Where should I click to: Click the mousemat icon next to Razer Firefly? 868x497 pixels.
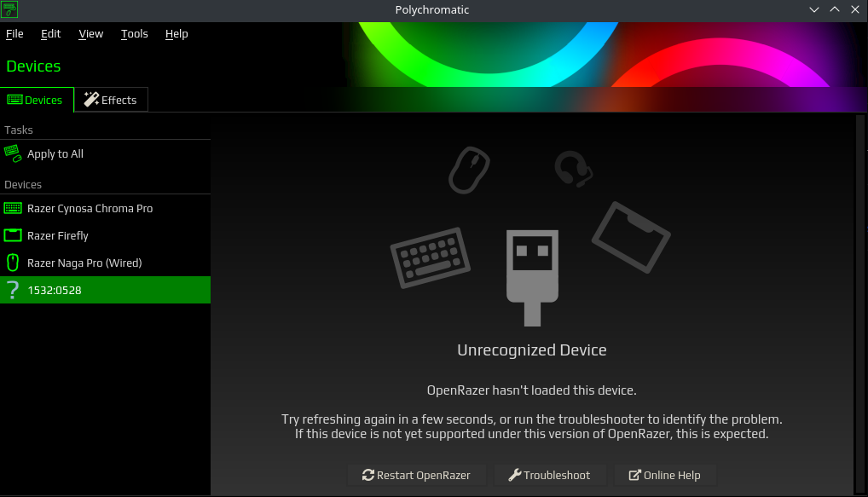pyautogui.click(x=13, y=235)
